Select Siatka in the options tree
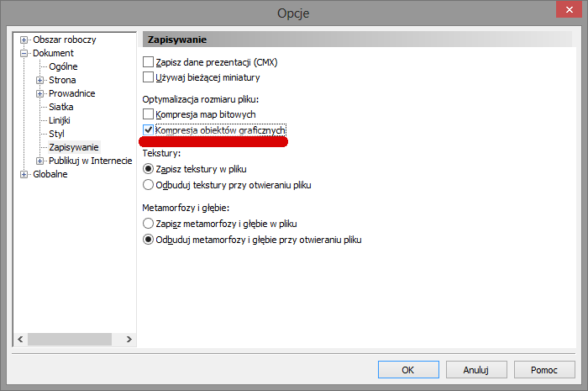Viewport: 588px width, 391px height. [61, 108]
